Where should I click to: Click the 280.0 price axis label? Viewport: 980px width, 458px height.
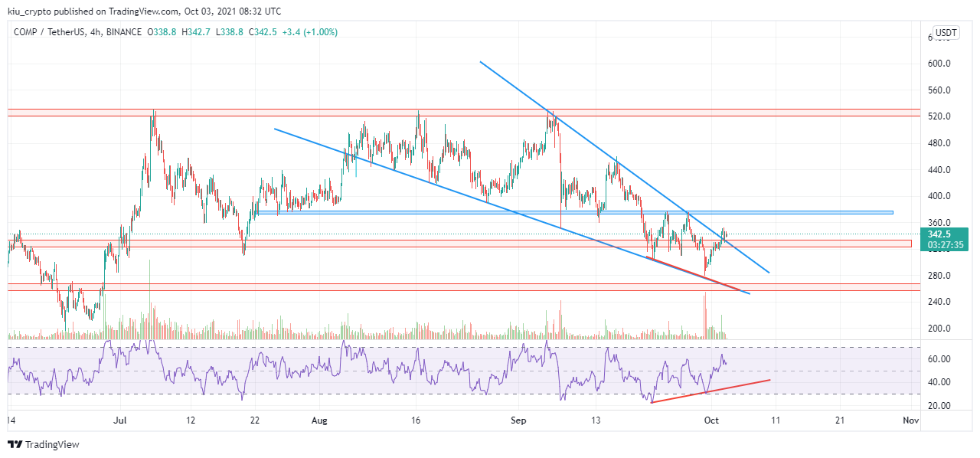pos(939,276)
